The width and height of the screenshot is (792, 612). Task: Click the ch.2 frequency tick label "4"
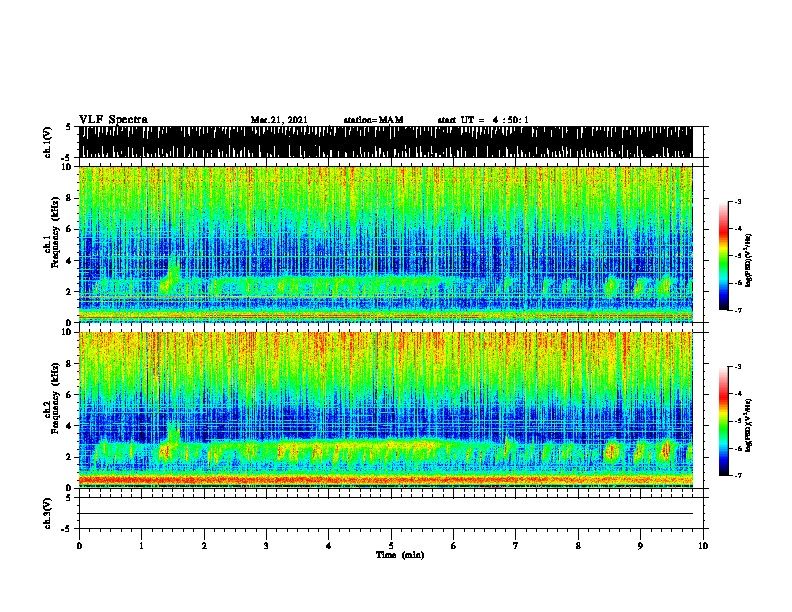pyautogui.click(x=71, y=426)
